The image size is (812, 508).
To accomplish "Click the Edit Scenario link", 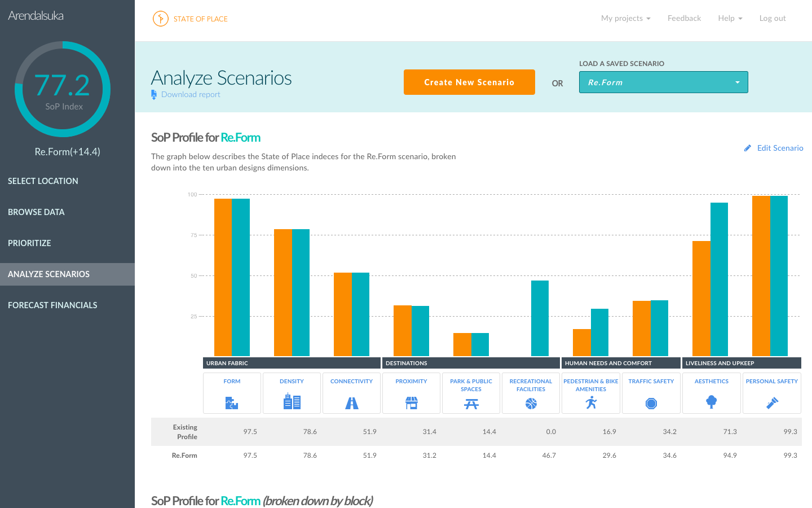I will [x=780, y=148].
